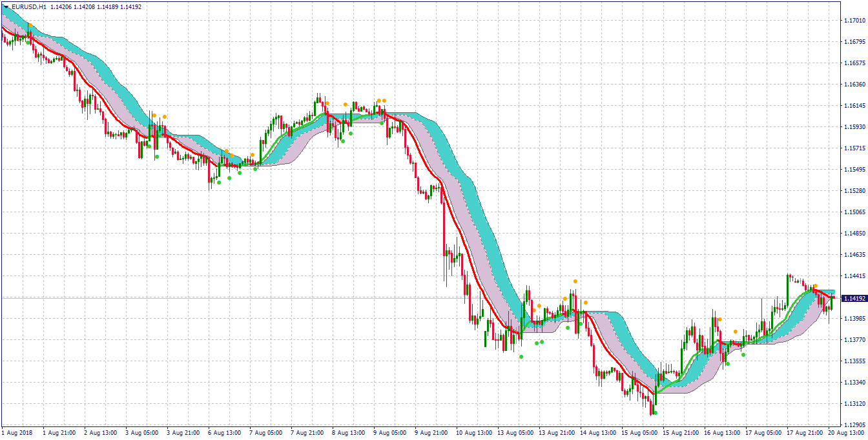The height and width of the screenshot is (440, 868).
Task: Click the 1.14415 price axis label
Action: tap(854, 276)
